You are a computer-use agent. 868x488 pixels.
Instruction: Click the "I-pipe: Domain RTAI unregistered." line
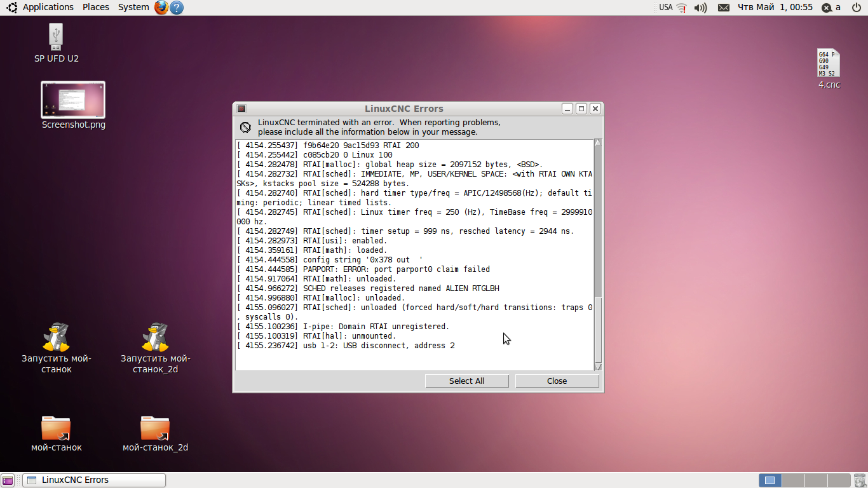coord(376,327)
